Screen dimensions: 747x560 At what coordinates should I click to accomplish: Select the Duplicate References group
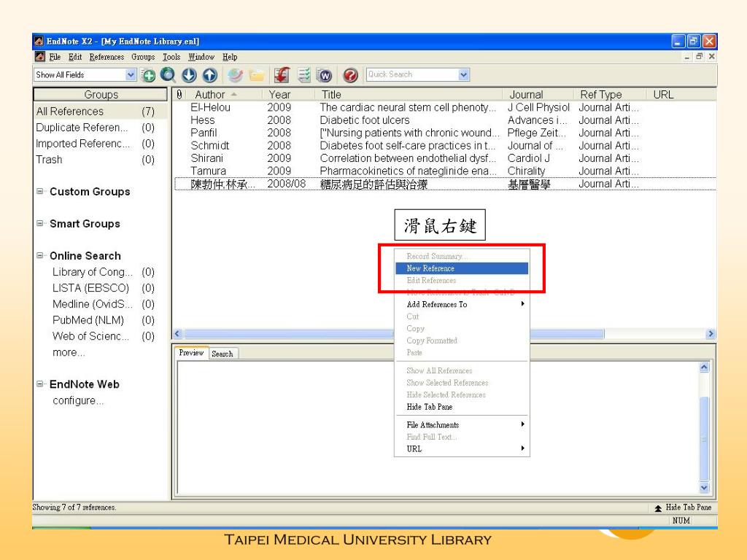pyautogui.click(x=100, y=128)
